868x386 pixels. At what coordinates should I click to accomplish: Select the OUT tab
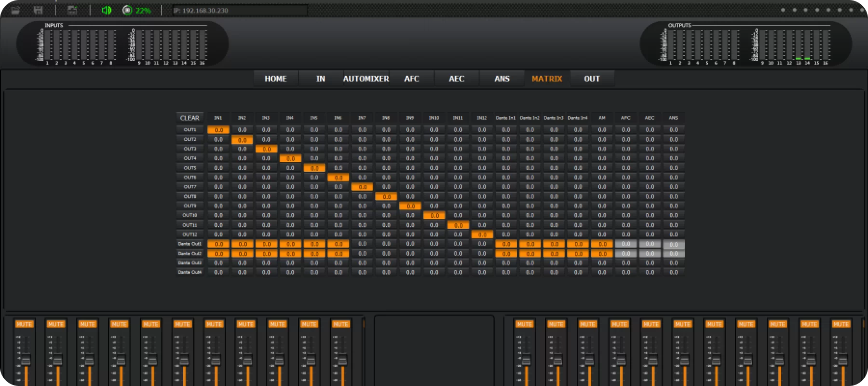[x=592, y=79]
